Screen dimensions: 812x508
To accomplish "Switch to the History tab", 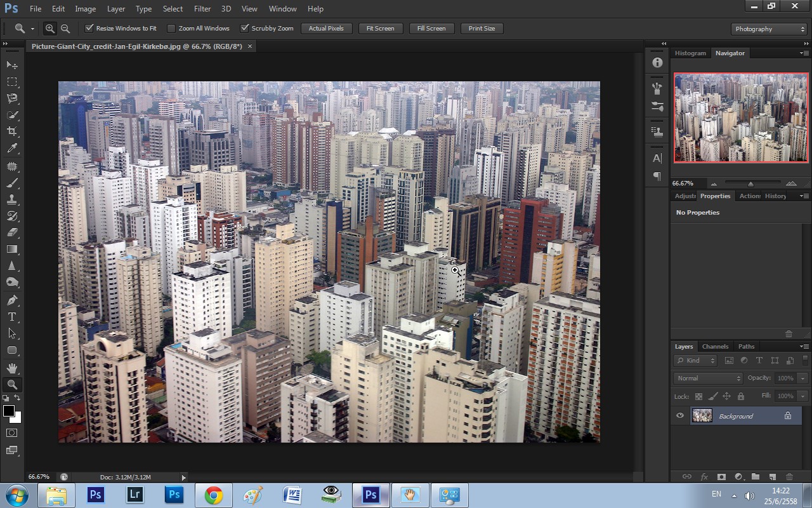I will pos(775,196).
